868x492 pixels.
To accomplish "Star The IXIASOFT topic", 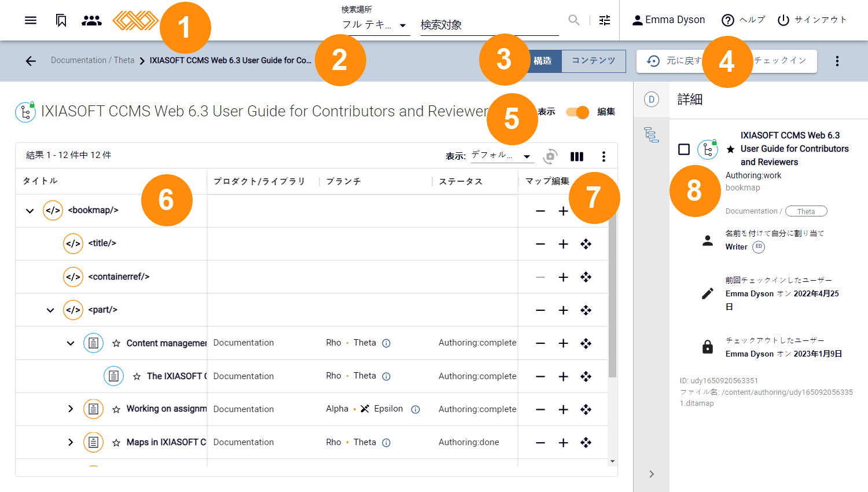I will coord(137,376).
